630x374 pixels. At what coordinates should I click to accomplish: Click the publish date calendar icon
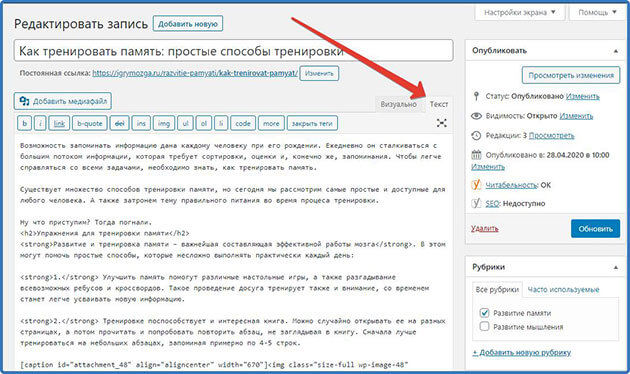coord(476,155)
